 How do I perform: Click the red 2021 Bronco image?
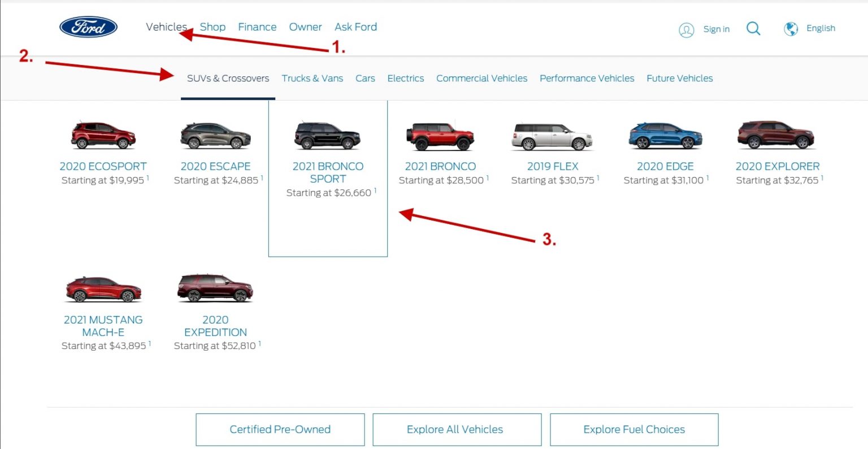[440, 136]
